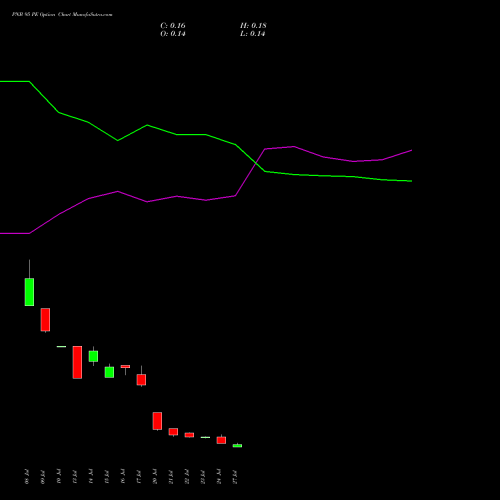The image size is (500, 500).
Task: Click the chart title text at top left
Action: (x=62, y=14)
